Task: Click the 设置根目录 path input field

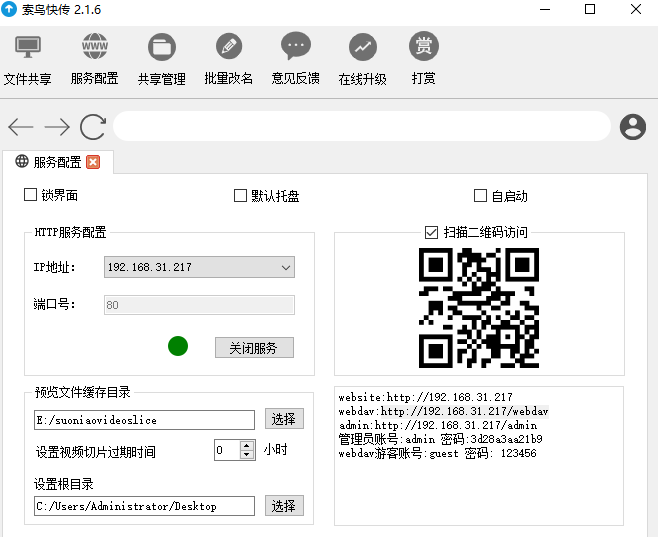Action: point(144,506)
